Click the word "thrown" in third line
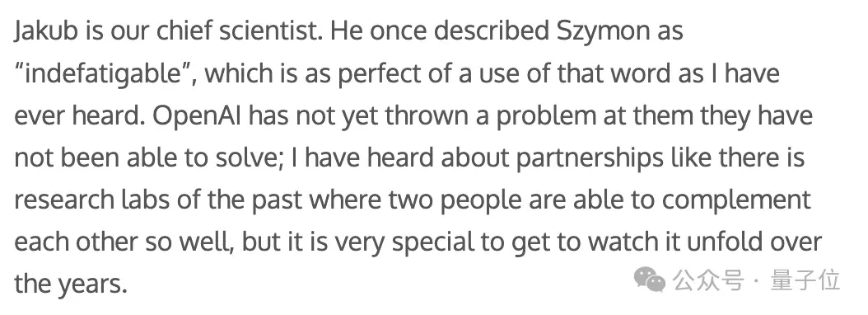Image resolution: width=868 pixels, height=315 pixels. coord(426,116)
